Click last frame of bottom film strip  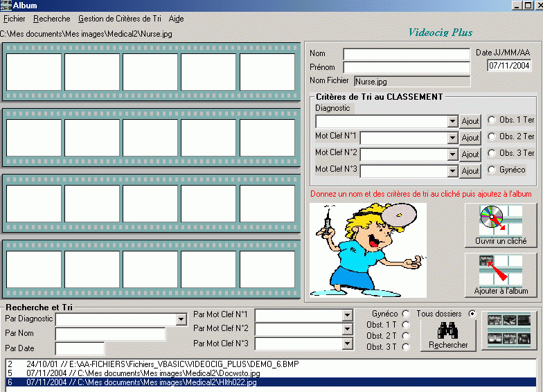[x=267, y=269]
